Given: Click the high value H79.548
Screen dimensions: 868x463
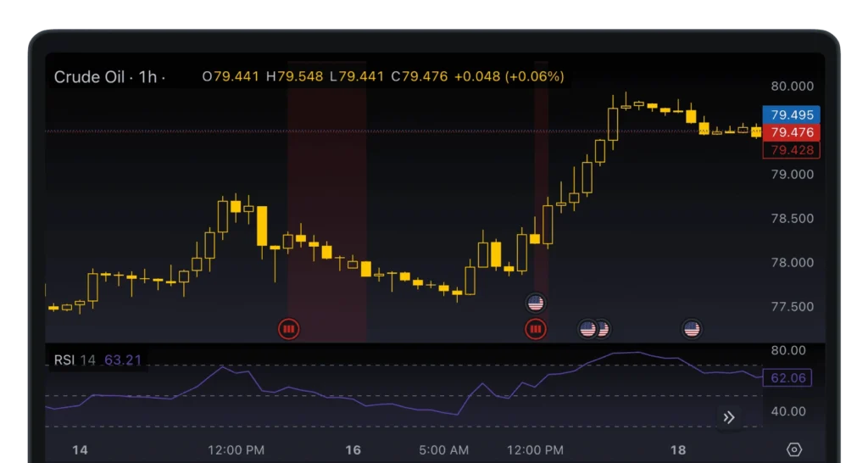Looking at the screenshot, I should 294,76.
